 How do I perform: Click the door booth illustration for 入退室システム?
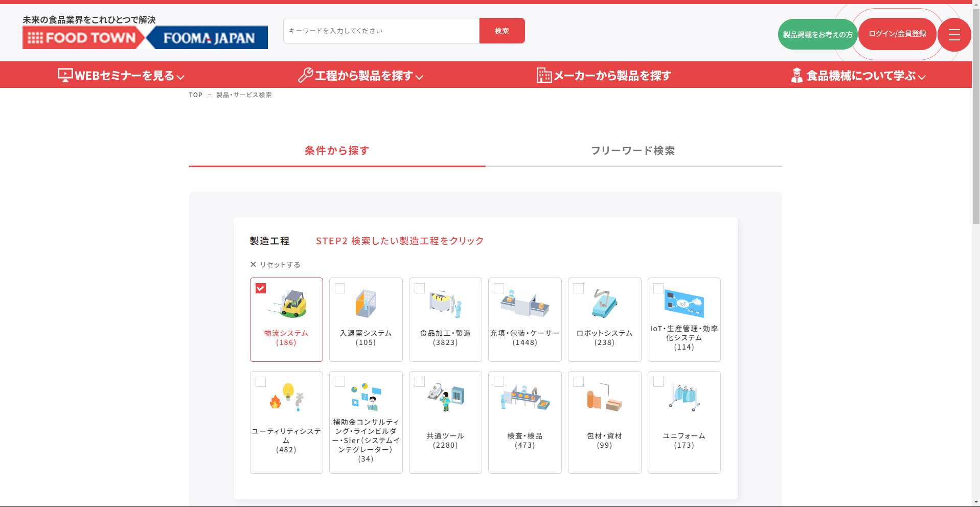click(366, 304)
